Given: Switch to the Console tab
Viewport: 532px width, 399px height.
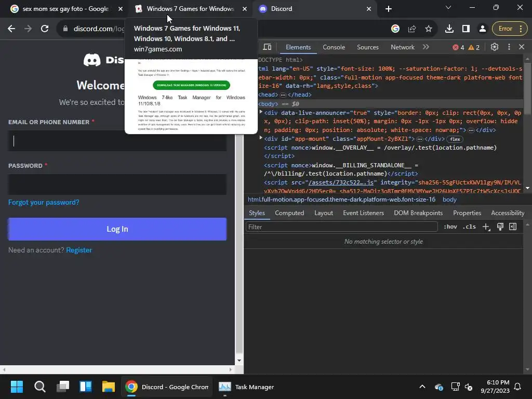Looking at the screenshot, I should click(x=334, y=47).
